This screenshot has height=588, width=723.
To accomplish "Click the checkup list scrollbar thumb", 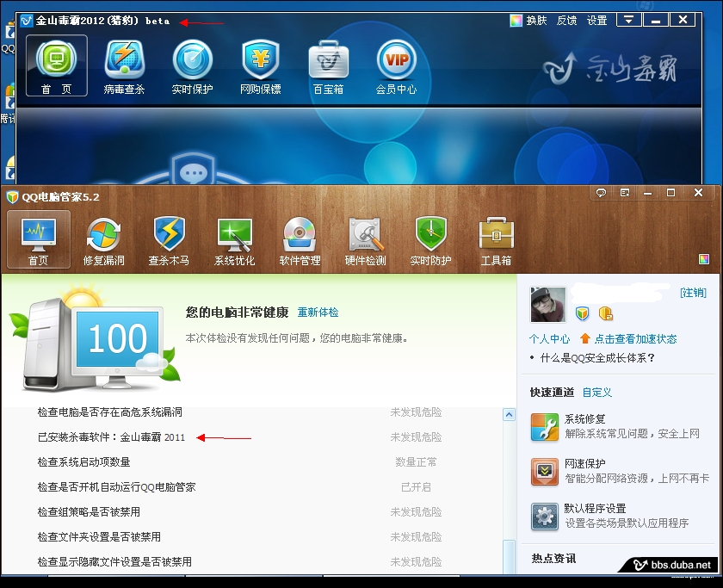I will tap(509, 557).
